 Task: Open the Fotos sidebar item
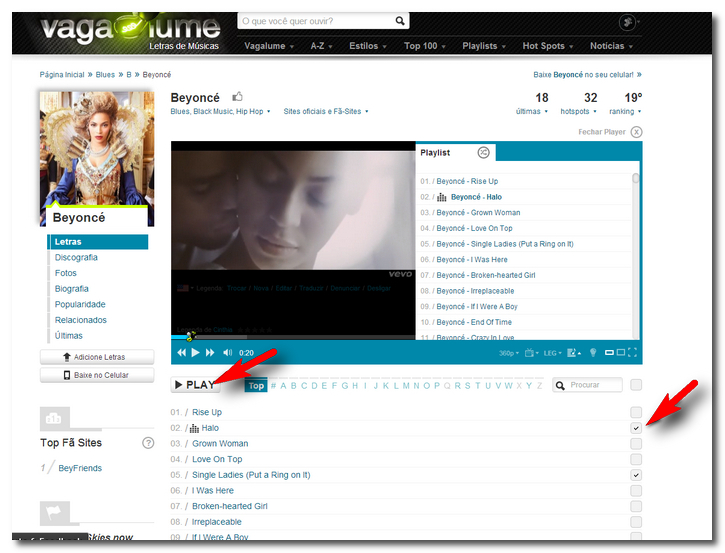66,273
